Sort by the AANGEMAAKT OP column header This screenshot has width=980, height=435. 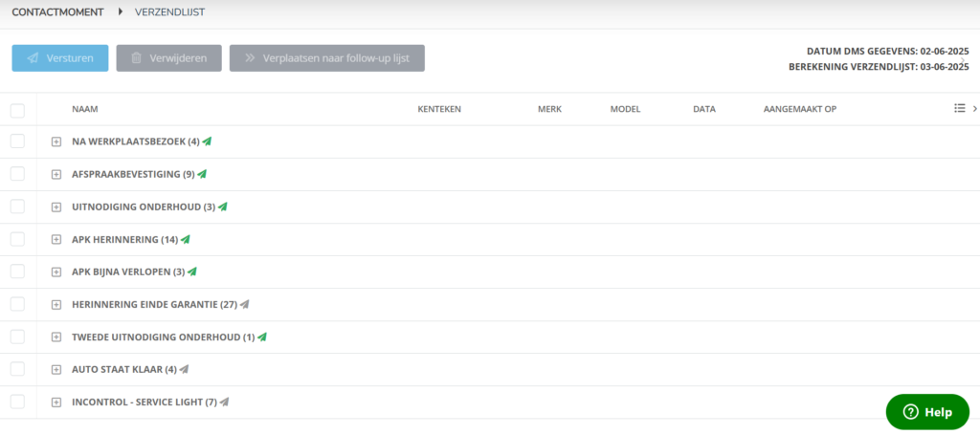coord(800,109)
